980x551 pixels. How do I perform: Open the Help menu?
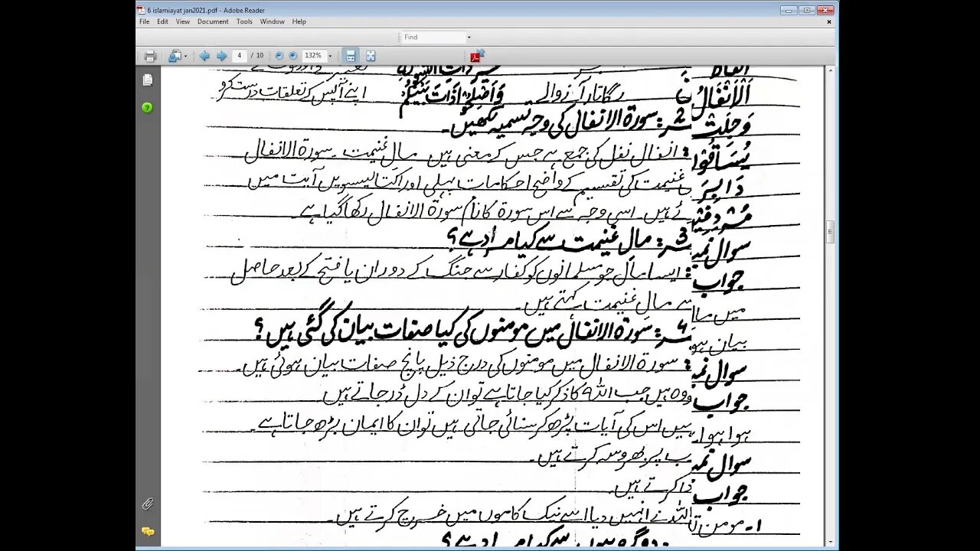299,21
